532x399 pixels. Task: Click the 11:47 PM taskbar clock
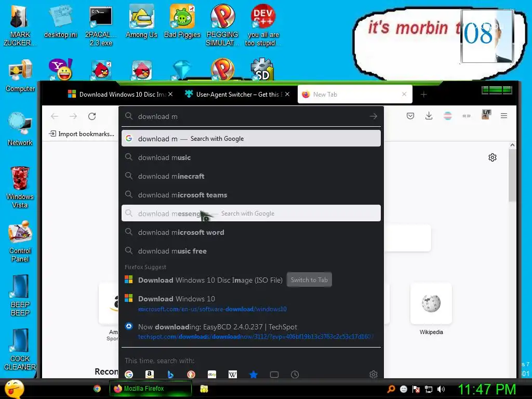point(486,389)
